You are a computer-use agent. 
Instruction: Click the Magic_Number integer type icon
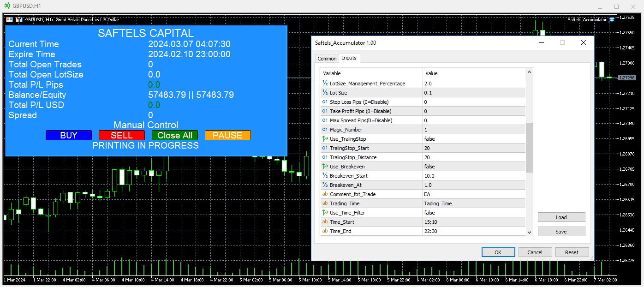click(x=325, y=130)
